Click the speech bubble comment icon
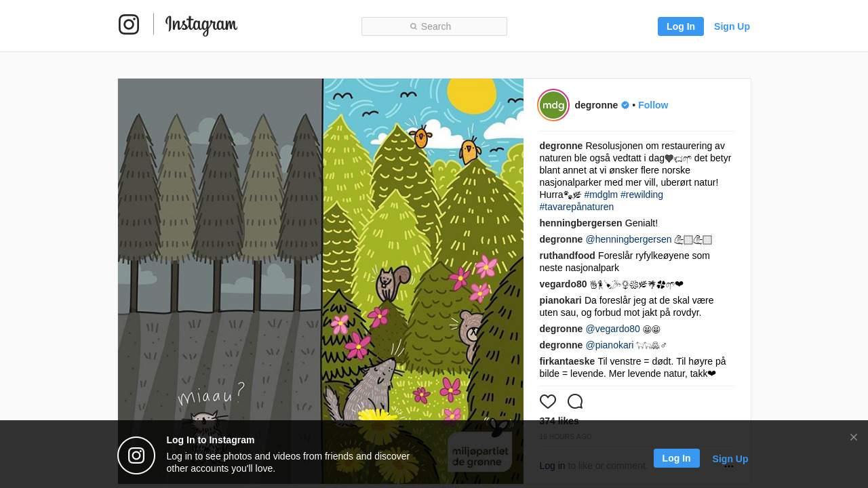Screen dimensions: 868x488 point(575,401)
